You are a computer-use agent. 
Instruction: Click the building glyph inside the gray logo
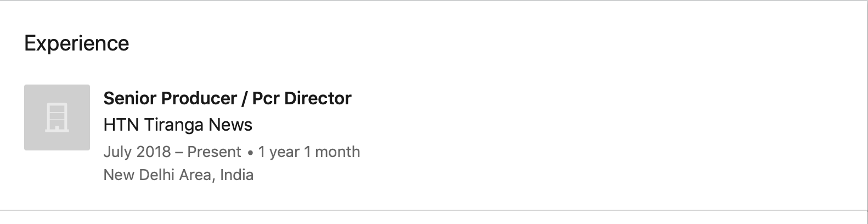[x=57, y=118]
